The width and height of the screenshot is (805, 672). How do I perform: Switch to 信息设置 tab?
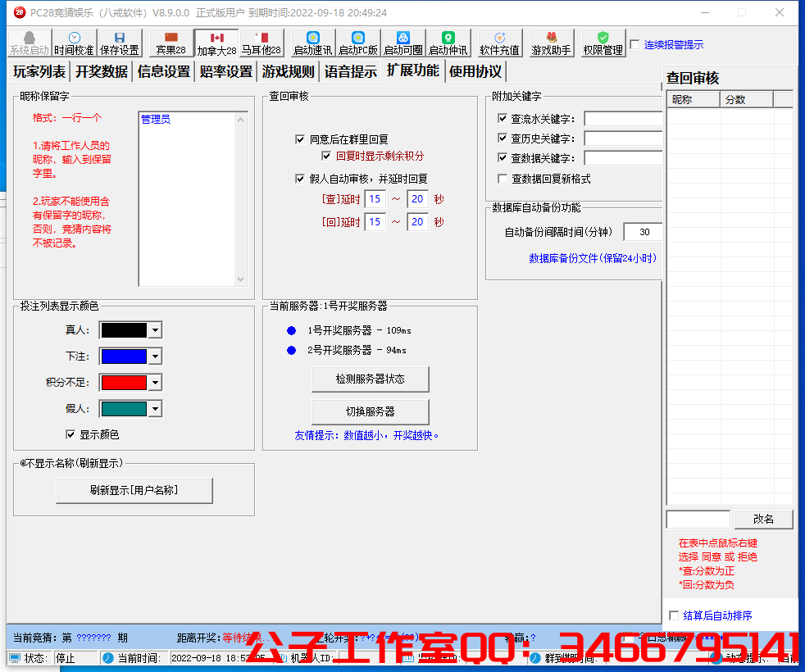coord(164,71)
